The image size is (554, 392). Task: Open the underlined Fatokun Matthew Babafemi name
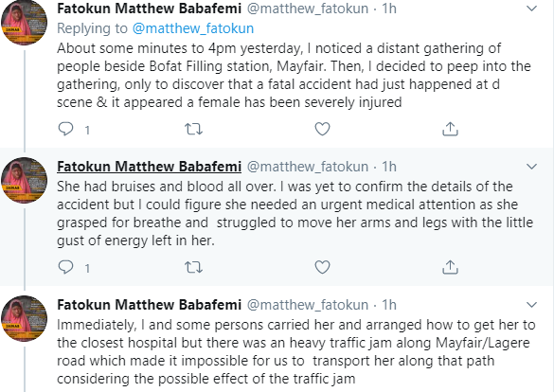[149, 167]
